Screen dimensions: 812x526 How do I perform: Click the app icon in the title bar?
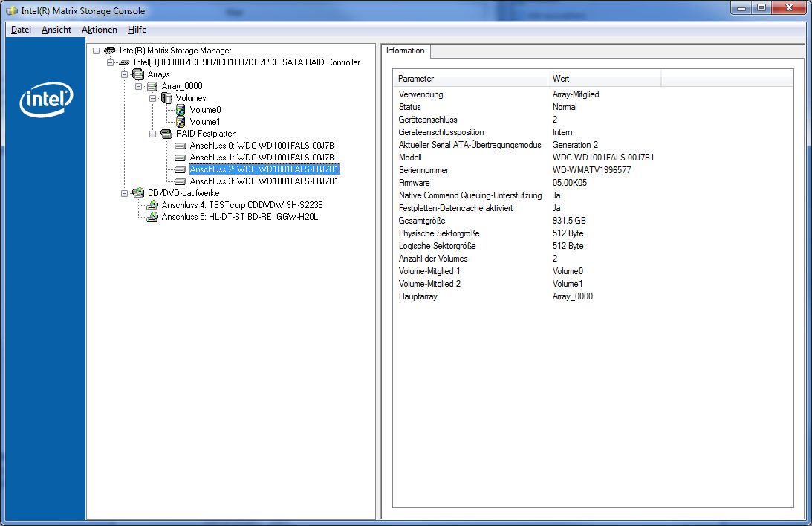11,11
